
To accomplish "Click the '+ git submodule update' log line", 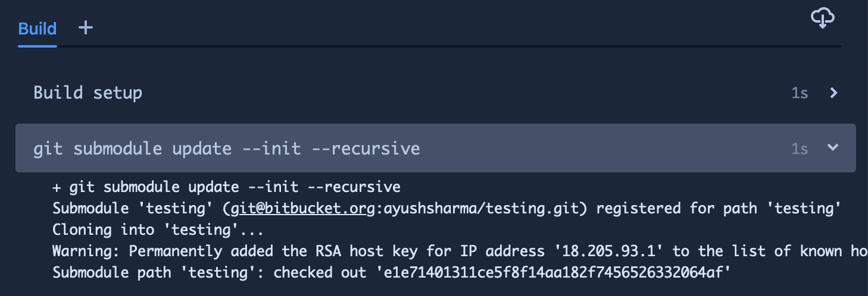I will tap(226, 187).
